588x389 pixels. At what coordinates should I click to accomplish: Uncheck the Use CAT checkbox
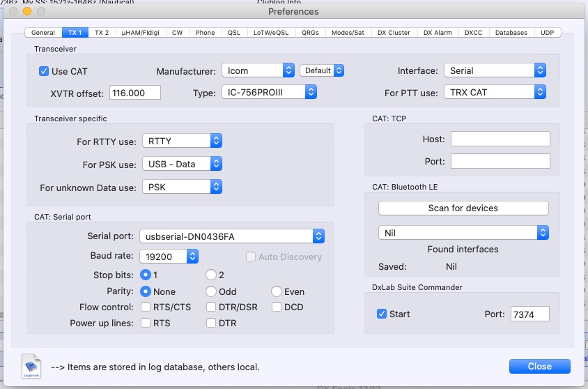tap(44, 71)
